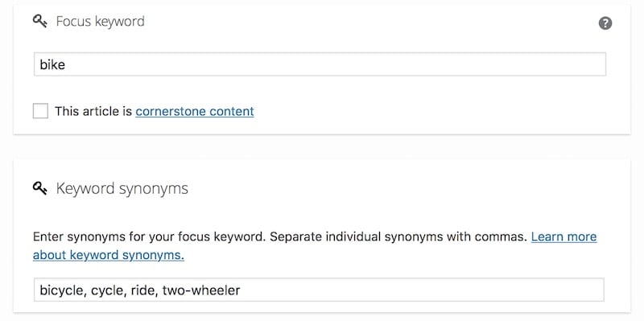Click the "This article is" checkbox label

click(x=93, y=111)
